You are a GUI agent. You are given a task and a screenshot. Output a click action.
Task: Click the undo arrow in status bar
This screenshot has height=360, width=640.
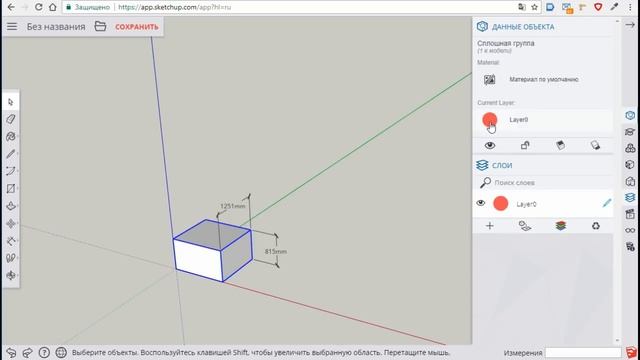[x=11, y=353]
